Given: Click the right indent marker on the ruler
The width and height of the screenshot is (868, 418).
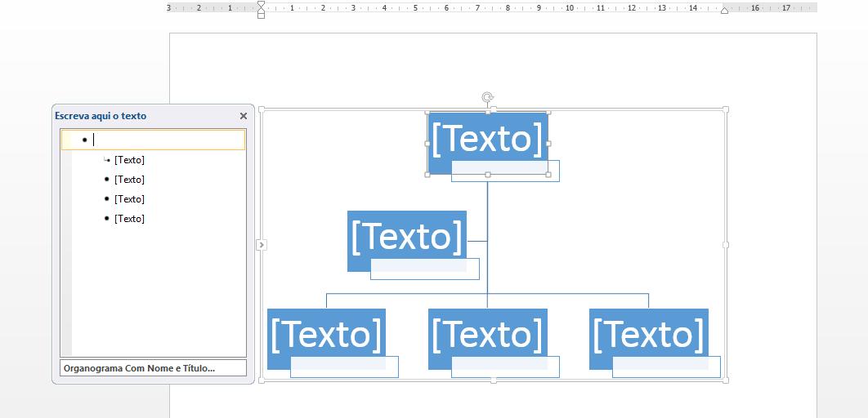Looking at the screenshot, I should click(x=724, y=10).
